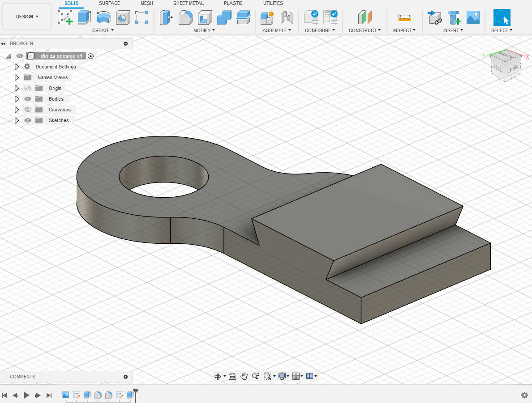The image size is (532, 403).
Task: Expand the Sketches node
Action: click(x=16, y=120)
